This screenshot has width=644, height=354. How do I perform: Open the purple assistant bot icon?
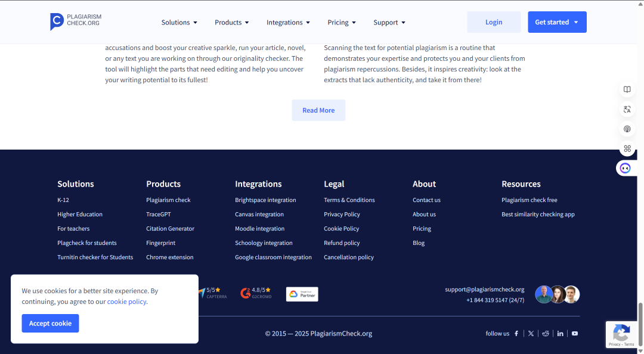(x=625, y=168)
